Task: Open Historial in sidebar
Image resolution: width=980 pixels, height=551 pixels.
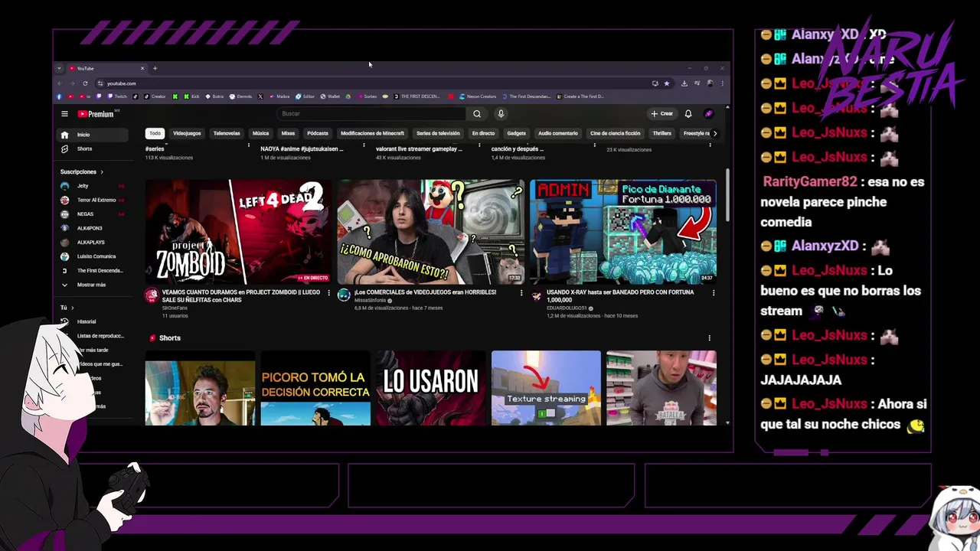Action: (93, 321)
